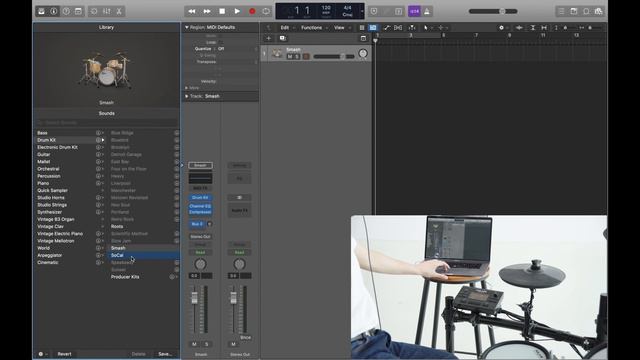Select Electronic Drum Kit category
The image size is (640, 360).
click(57, 147)
